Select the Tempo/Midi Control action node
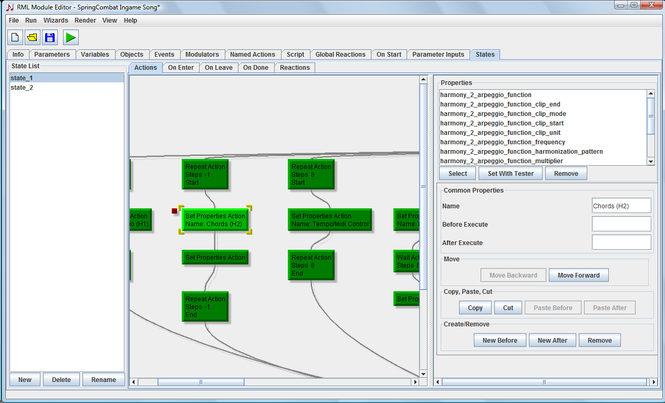The width and height of the screenshot is (665, 403). coord(329,220)
